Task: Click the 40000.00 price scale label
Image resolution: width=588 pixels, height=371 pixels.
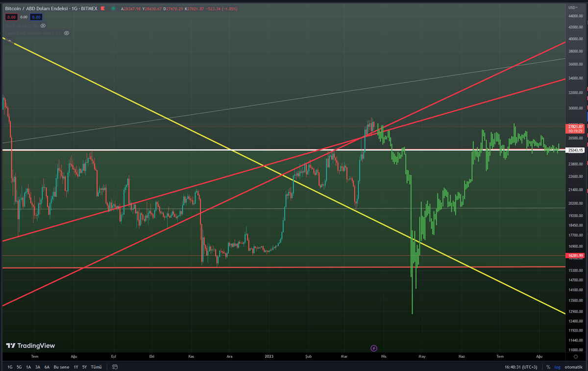Action: coord(575,39)
